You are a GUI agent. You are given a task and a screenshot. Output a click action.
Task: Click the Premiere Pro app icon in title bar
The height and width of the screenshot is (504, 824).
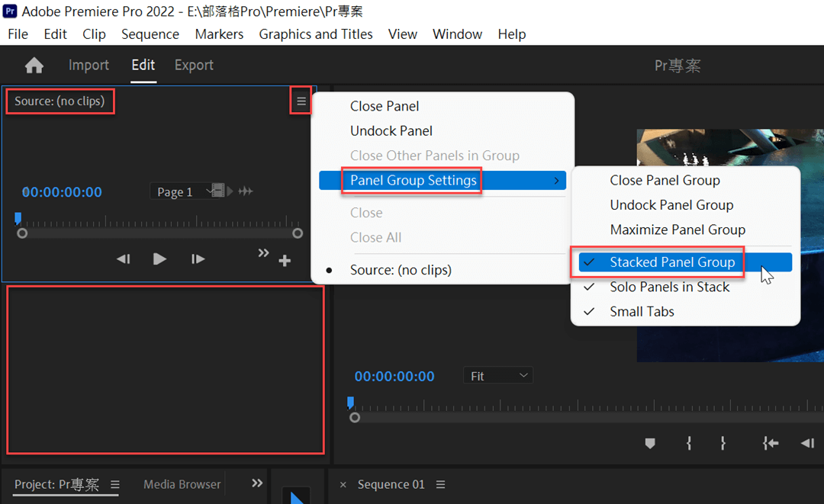click(x=10, y=11)
